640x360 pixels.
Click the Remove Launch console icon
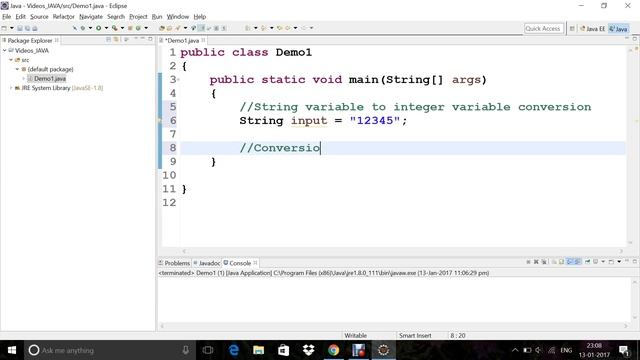[536, 262]
